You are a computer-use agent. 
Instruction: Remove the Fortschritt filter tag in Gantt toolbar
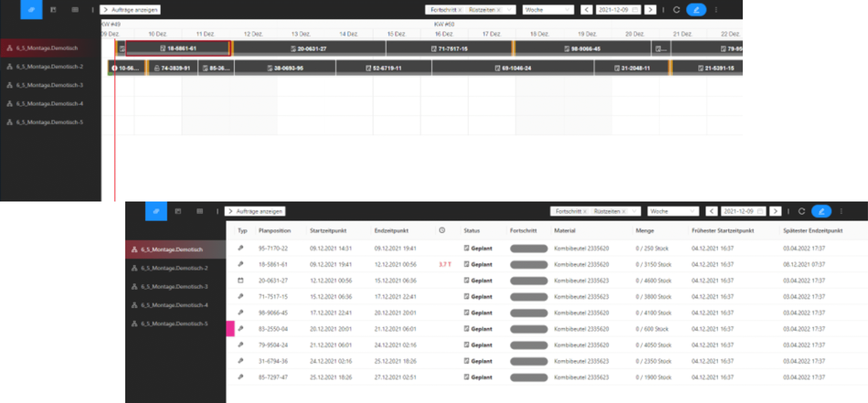(x=460, y=10)
